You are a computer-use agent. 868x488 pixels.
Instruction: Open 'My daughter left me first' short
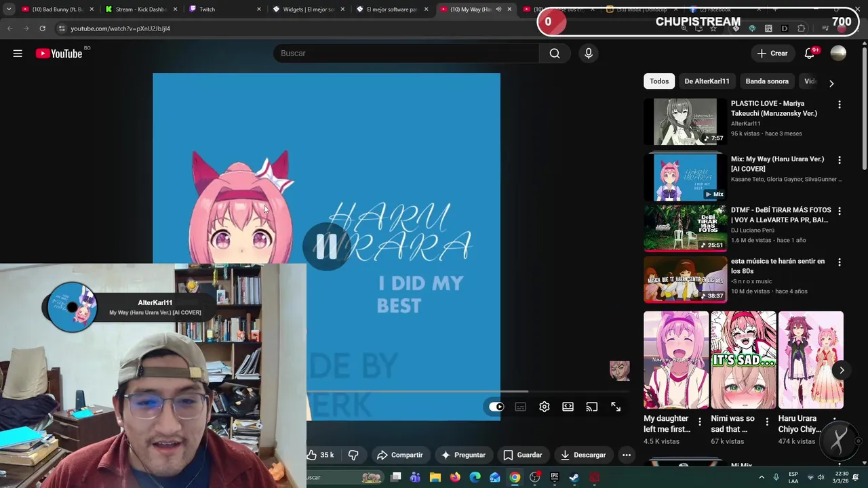pyautogui.click(x=676, y=360)
